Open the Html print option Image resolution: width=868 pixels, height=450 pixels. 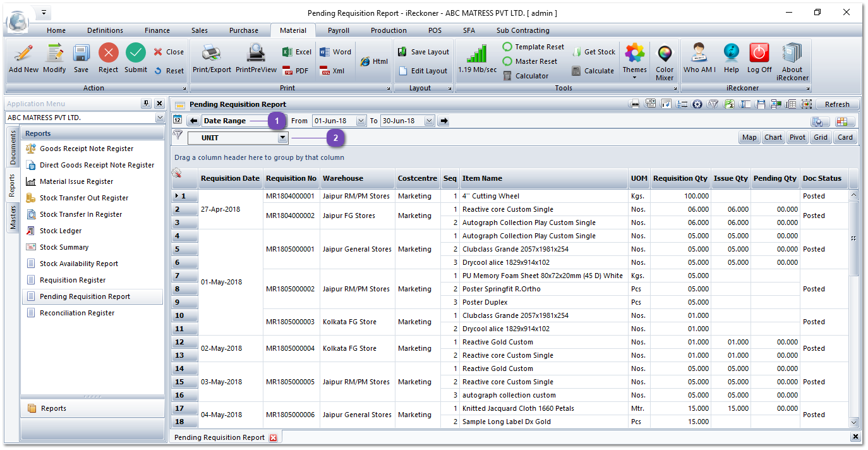(374, 61)
